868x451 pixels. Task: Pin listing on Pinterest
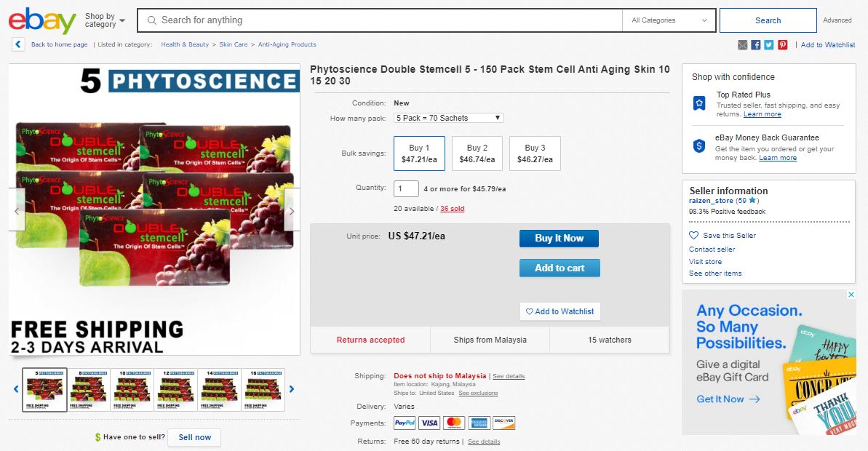pos(782,45)
